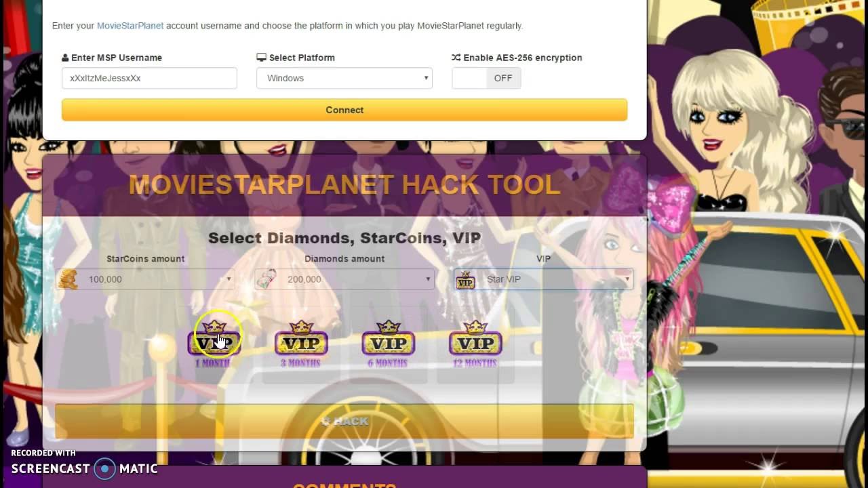Click the MSP Username input field
Viewport: 868px width, 488px height.
point(149,78)
